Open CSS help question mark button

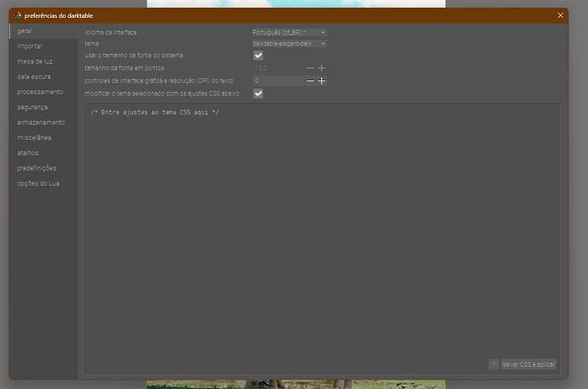click(x=494, y=364)
